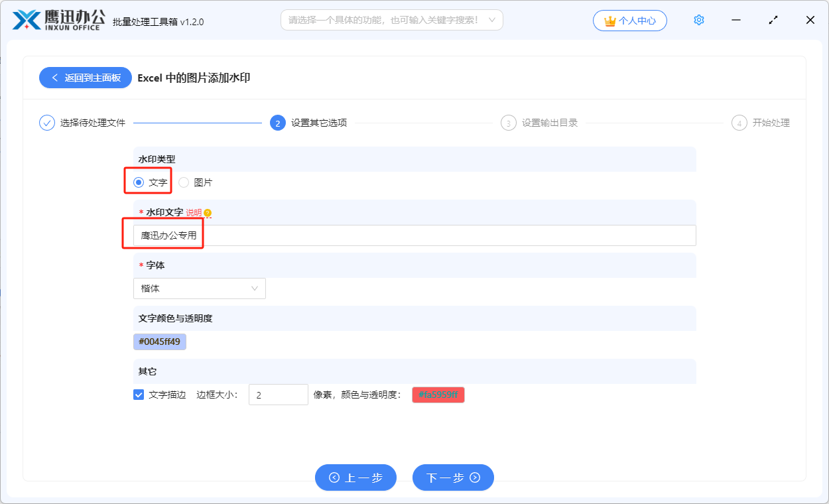Viewport: 829px width, 504px height.
Task: Click step label 选择待处理文件
Action: (93, 123)
